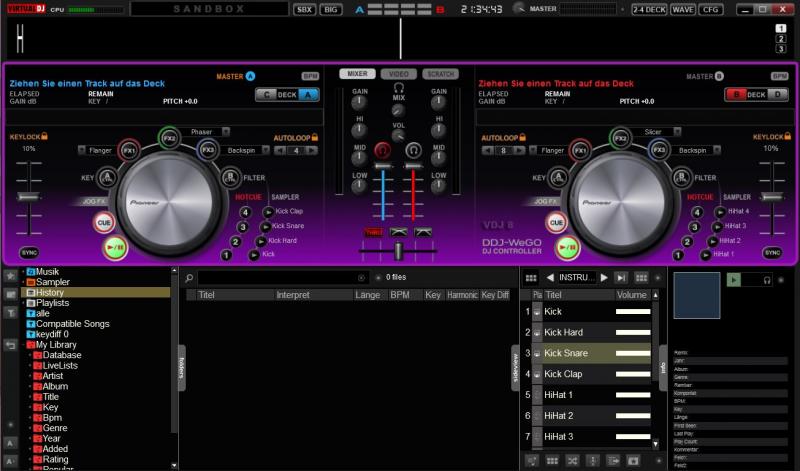This screenshot has height=471, width=800.
Task: Activate FX2 Slicer on right deck
Action: 620,138
